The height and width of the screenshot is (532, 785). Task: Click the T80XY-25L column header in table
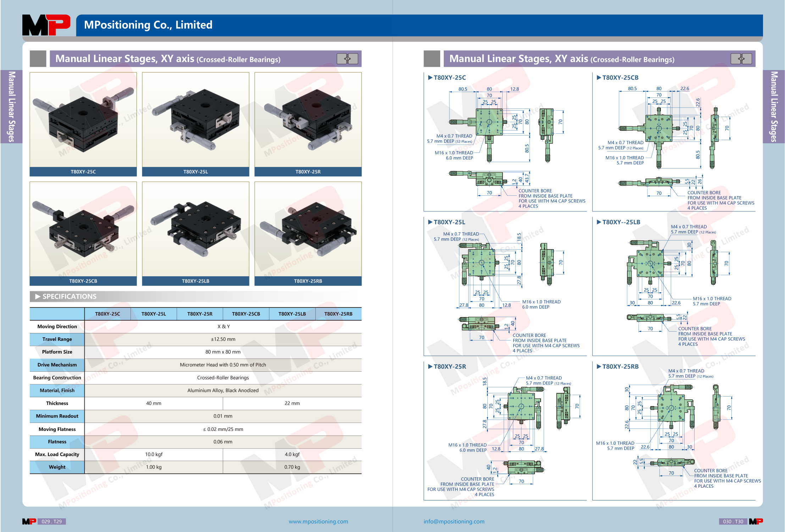pos(154,314)
